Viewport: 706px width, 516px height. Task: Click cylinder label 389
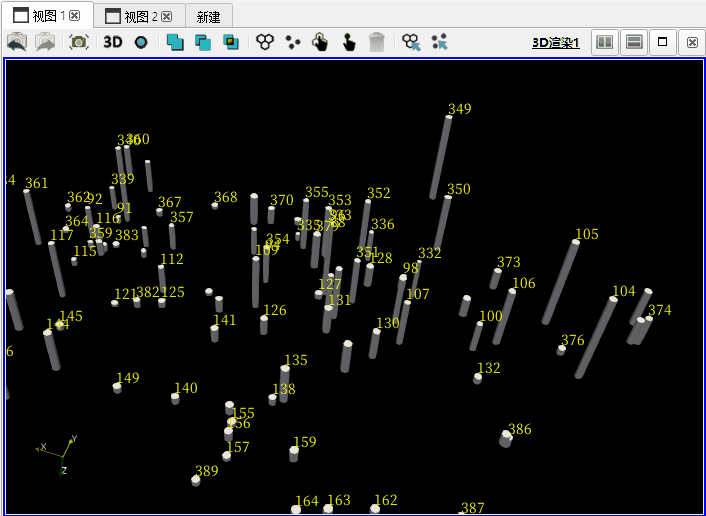(x=207, y=471)
